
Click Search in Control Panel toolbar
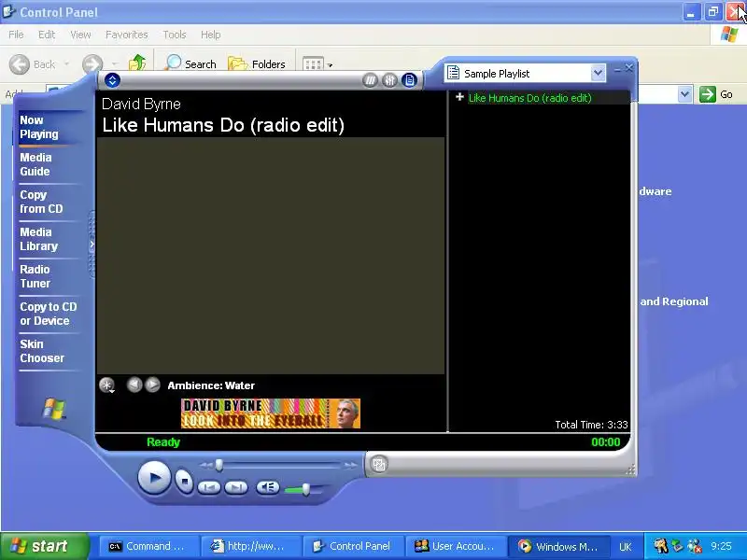pos(190,63)
